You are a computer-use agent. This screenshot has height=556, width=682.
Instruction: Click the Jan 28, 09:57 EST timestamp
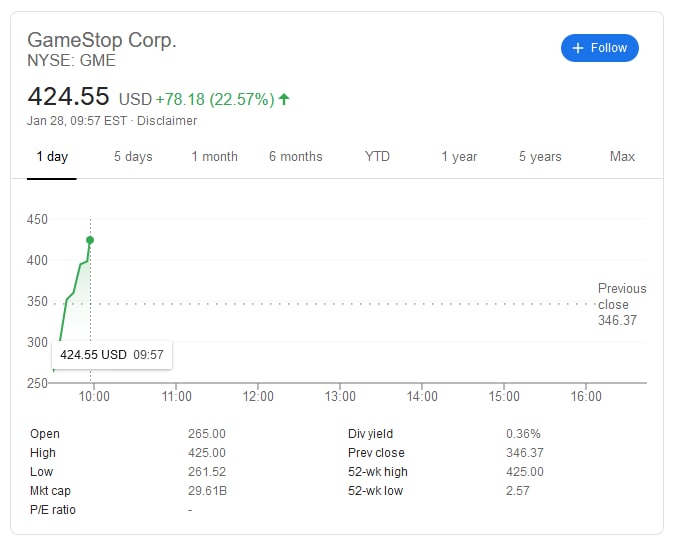[x=77, y=121]
